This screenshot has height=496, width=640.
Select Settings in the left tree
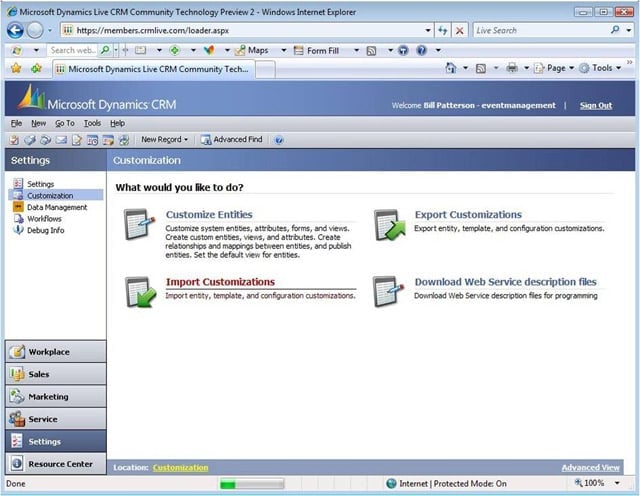[40, 184]
